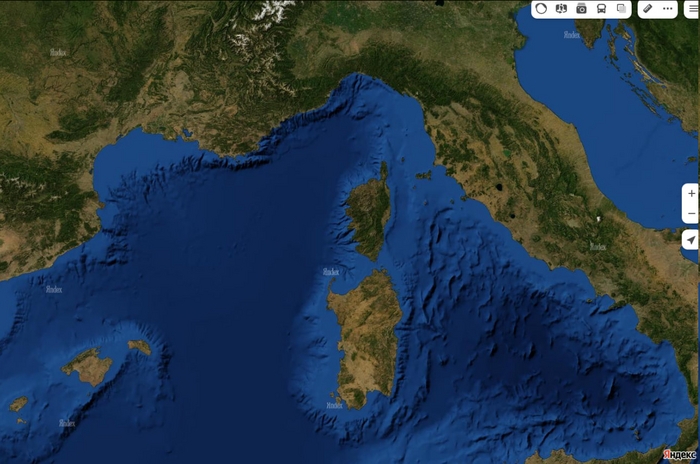Open street panoramas map icon
This screenshot has height=464, width=700.
tap(561, 8)
